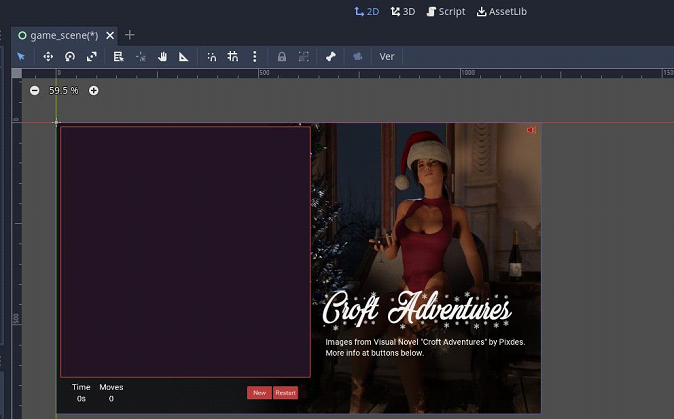Click the 'Images from Visual Novel' description text
This screenshot has height=419, width=674.
click(425, 348)
